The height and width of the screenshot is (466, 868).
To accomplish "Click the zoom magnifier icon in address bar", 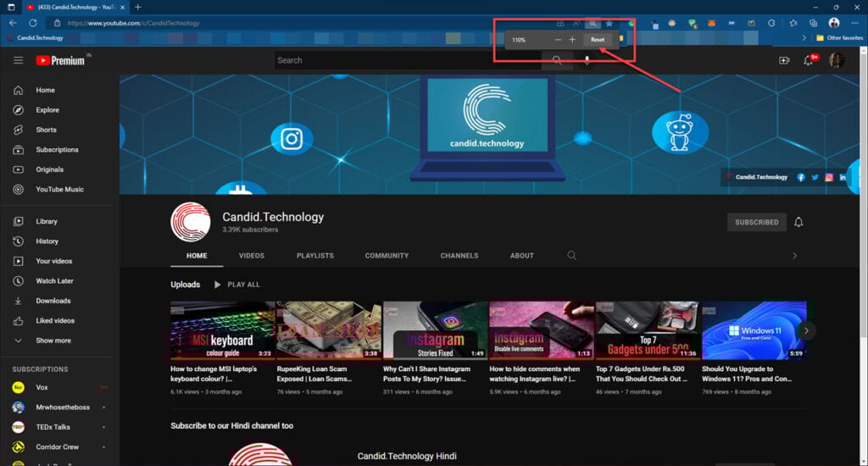I will pos(593,23).
